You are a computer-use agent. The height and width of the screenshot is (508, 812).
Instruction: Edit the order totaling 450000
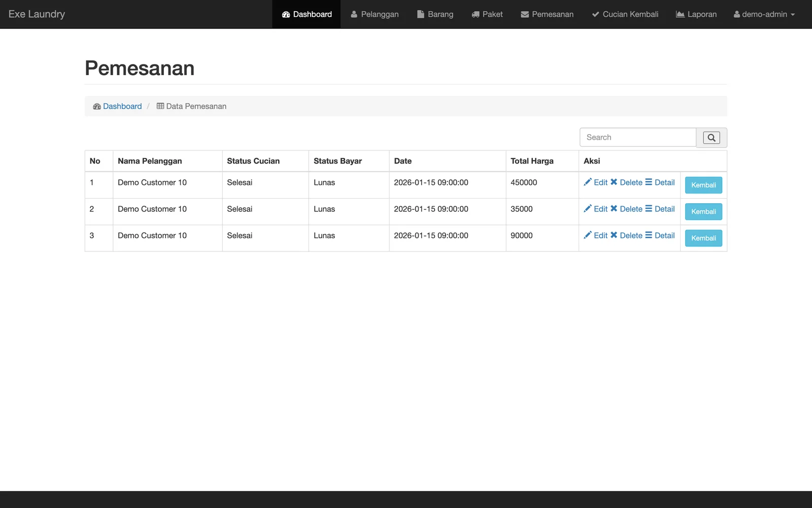(596, 182)
